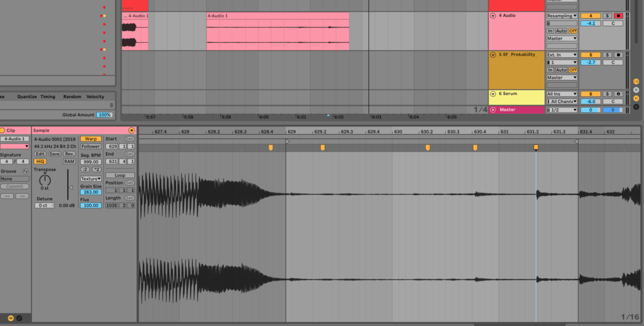Select warp marker near 630.4
The height and width of the screenshot is (326, 644).
pos(475,147)
